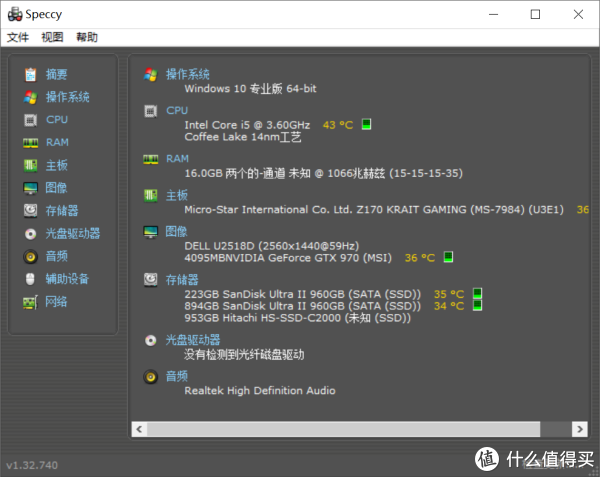Screen dimensions: 600x477
Task: Click the 43 °C CPU temperature value
Action: pyautogui.click(x=338, y=125)
